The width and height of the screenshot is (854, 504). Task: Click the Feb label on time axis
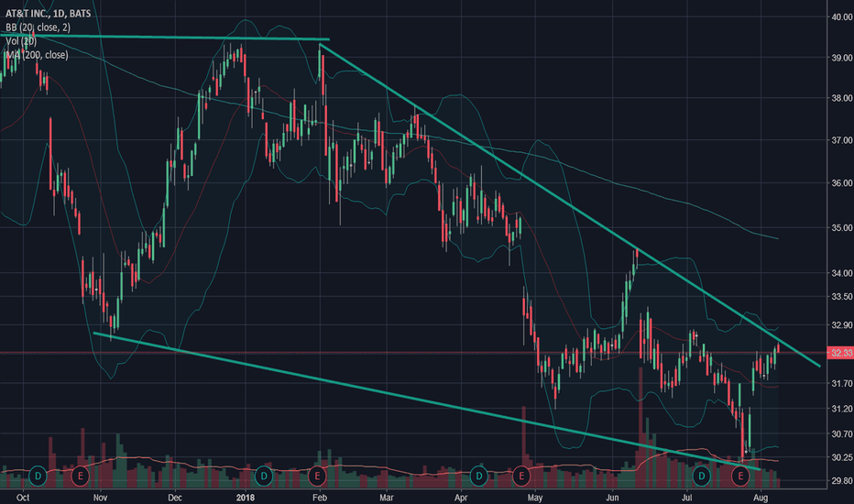[x=320, y=497]
